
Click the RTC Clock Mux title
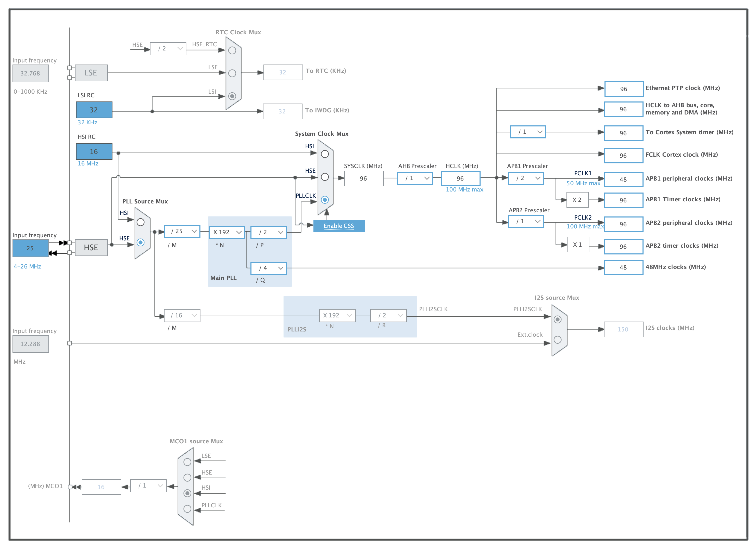tap(238, 32)
